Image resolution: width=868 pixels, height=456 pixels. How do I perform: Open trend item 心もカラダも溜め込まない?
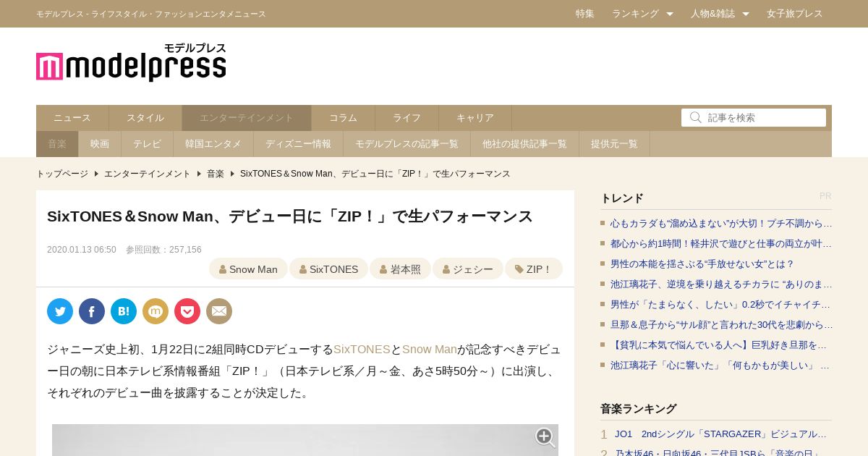[721, 224]
